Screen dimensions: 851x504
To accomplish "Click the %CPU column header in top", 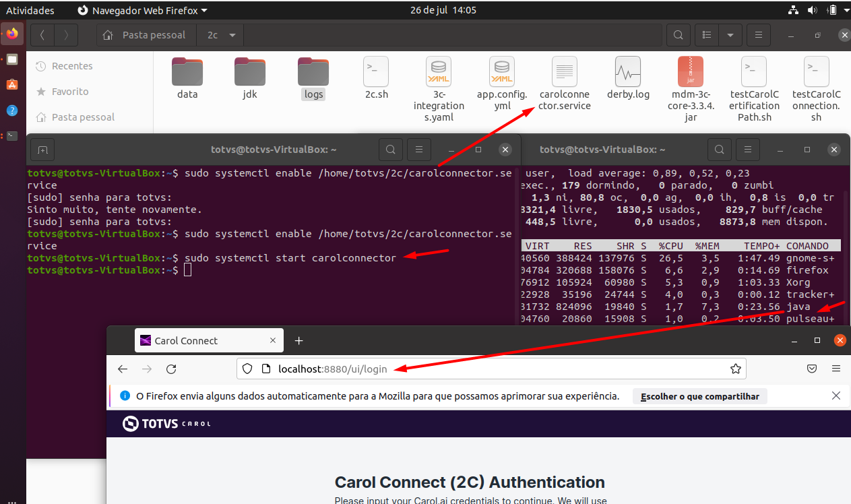I will [670, 246].
